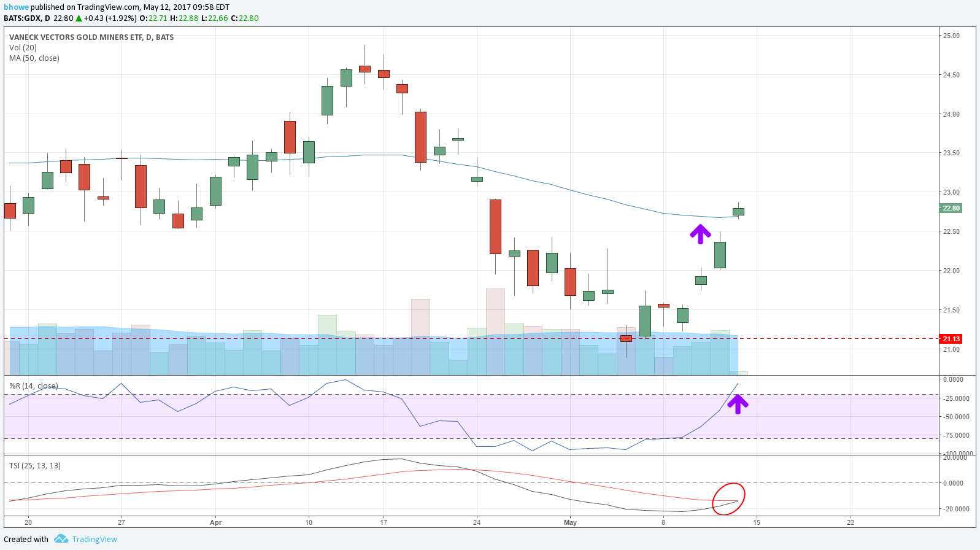Click the L:22.66 low price value
980x550 pixels.
point(214,18)
